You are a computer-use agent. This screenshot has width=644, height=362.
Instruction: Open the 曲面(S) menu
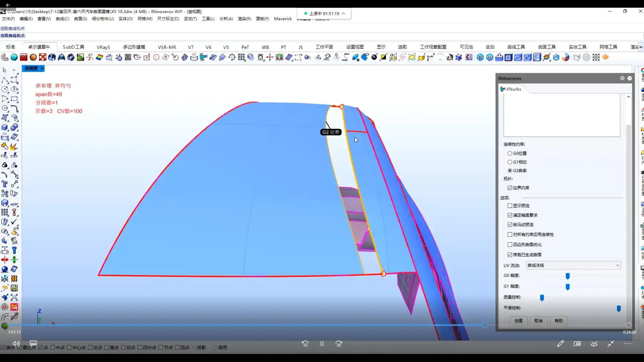pos(80,19)
